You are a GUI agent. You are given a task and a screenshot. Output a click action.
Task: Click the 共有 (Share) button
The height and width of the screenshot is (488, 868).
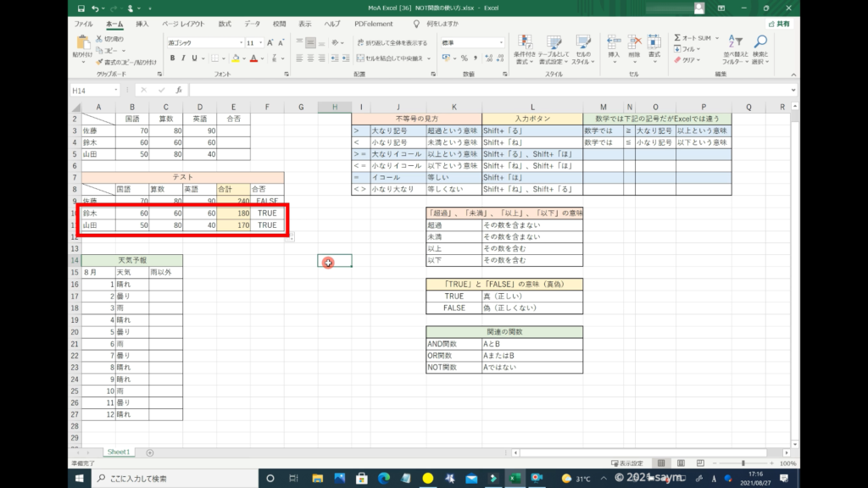point(778,24)
